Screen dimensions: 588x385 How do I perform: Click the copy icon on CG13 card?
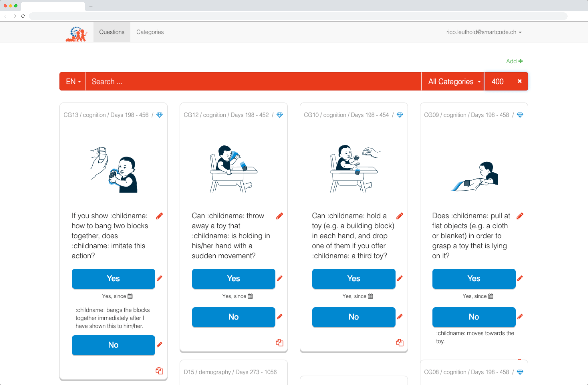pos(159,370)
